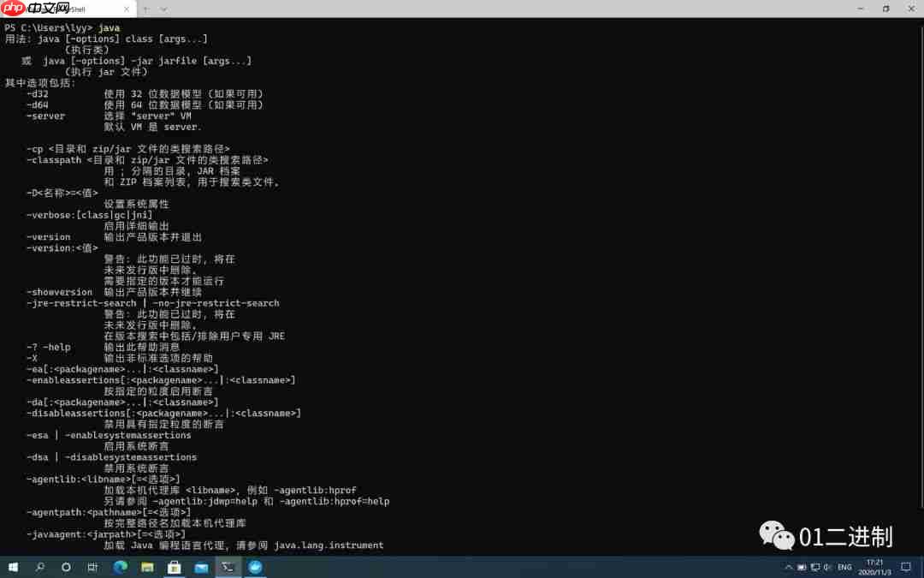
Task: Click the '-classpath' option line
Action: [147, 160]
